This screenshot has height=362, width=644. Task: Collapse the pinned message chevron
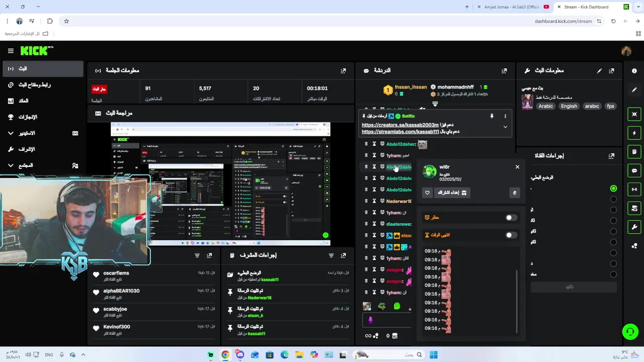(x=505, y=127)
